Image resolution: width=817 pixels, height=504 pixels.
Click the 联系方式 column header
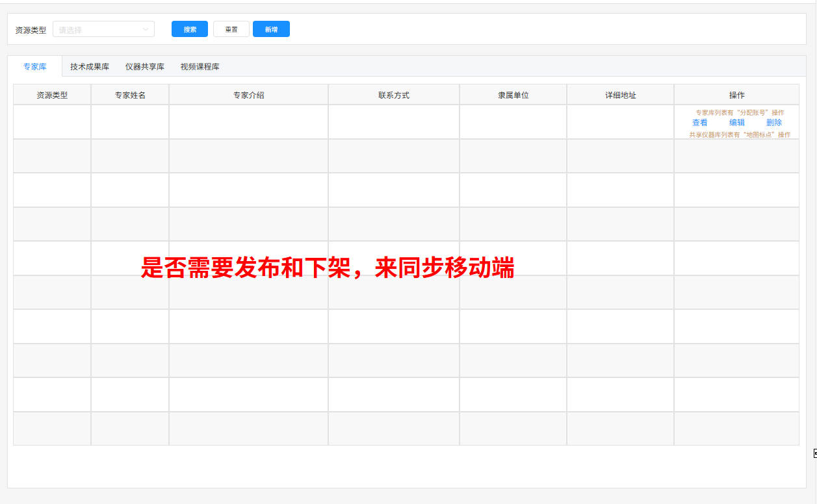(394, 95)
